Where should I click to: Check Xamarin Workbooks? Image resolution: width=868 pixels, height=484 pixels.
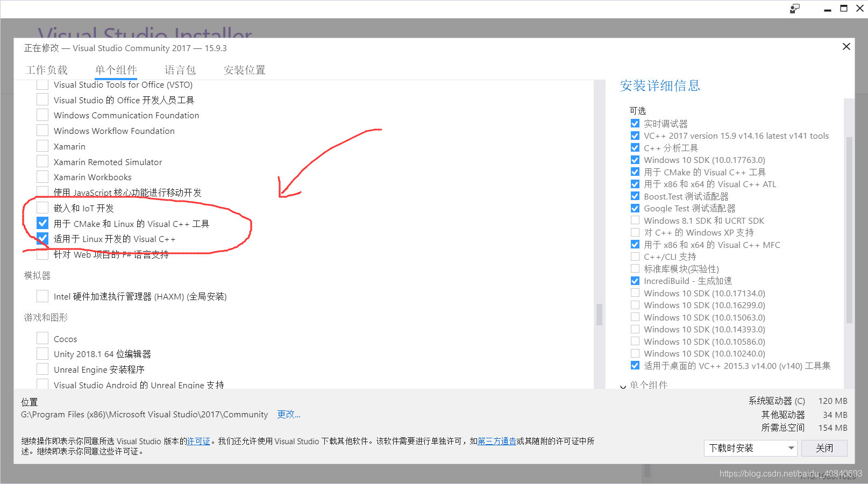coord(42,177)
